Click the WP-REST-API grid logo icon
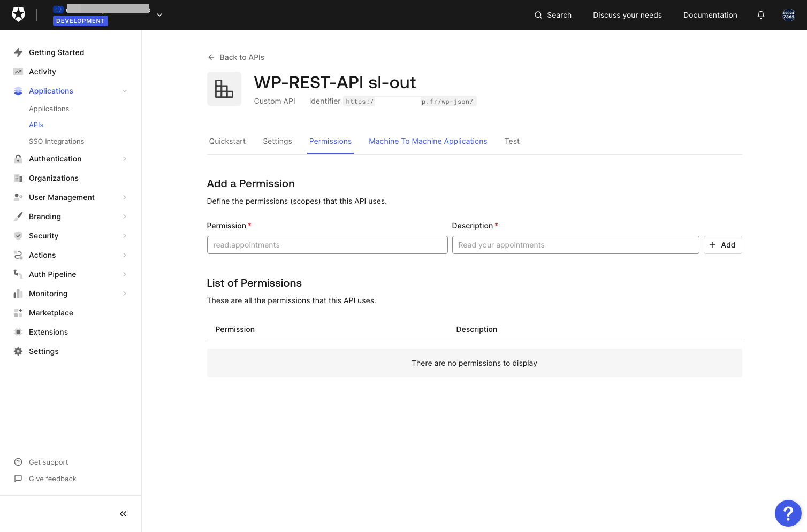This screenshot has width=807, height=532. click(x=224, y=89)
